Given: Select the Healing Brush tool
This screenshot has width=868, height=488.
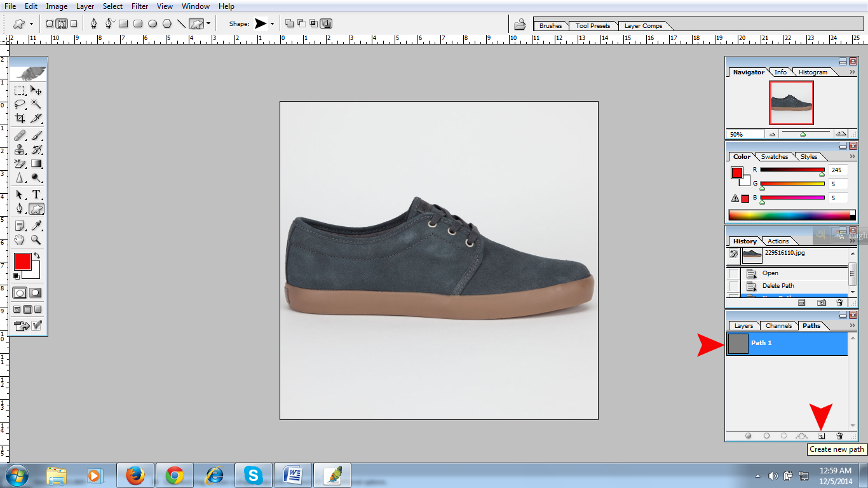Looking at the screenshot, I should (20, 135).
